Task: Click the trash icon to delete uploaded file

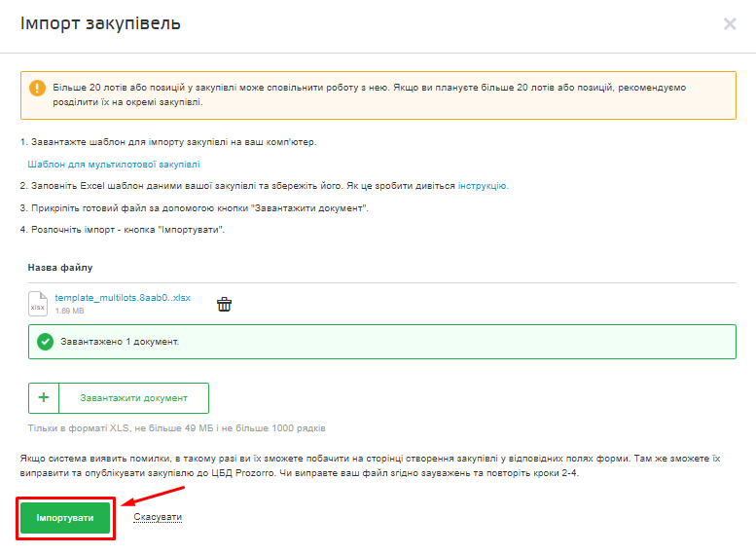Action: (224, 304)
